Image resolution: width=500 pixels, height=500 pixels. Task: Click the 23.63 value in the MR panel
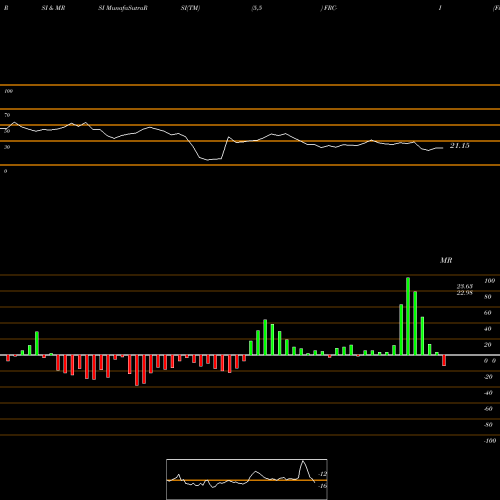pos(465,286)
